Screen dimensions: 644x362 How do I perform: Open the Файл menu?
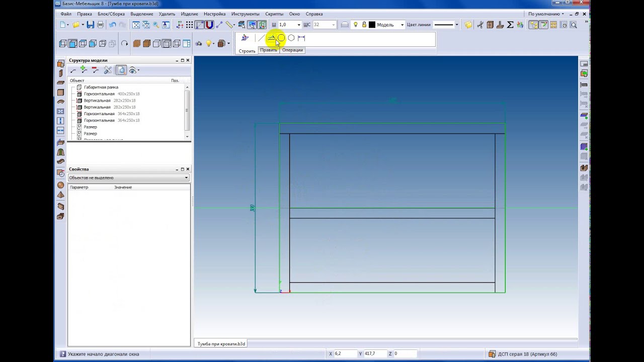click(x=66, y=14)
